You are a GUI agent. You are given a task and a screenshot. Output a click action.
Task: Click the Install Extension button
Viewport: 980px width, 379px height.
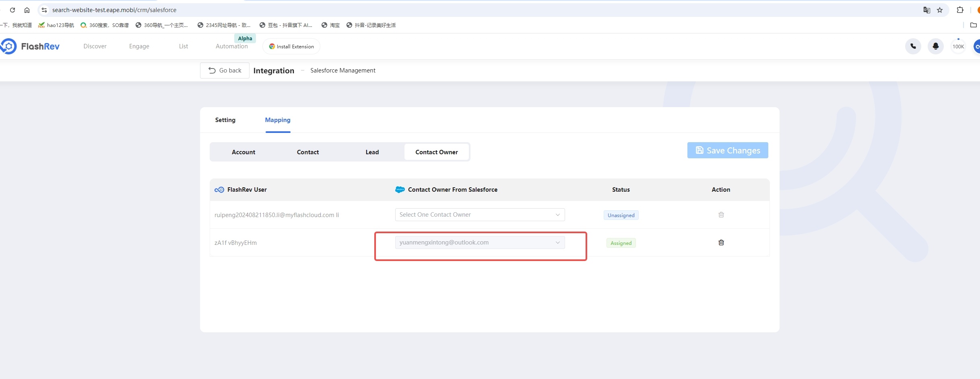click(x=291, y=46)
